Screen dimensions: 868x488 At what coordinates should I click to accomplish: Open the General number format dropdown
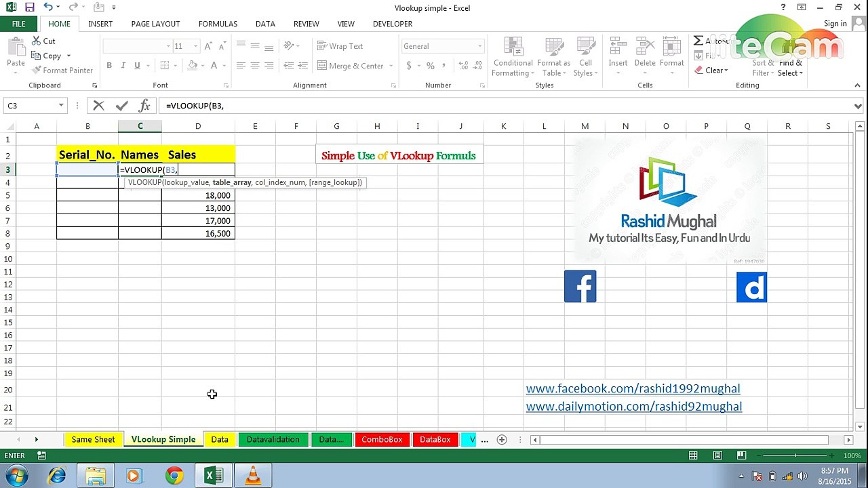479,46
